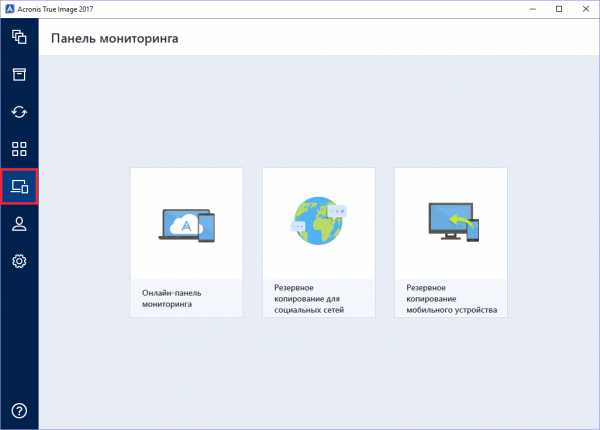Select the highlighted Dashboard sidebar icon
The image size is (600, 430).
pos(19,186)
